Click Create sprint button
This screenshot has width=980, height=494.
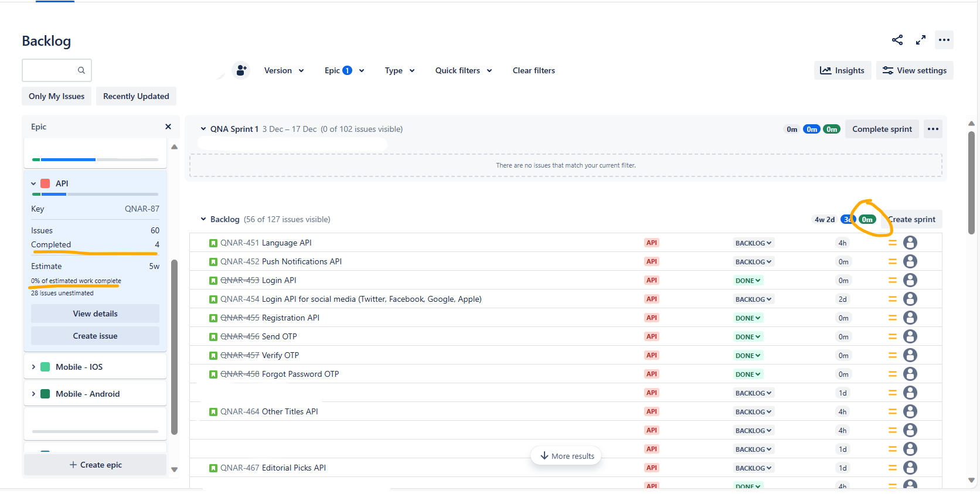click(912, 219)
